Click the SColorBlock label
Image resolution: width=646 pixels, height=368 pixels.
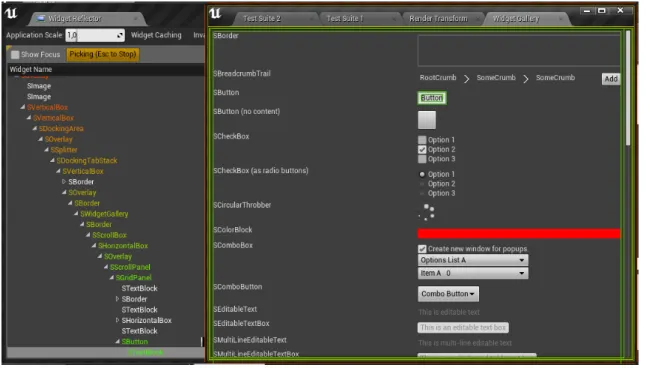233,230
